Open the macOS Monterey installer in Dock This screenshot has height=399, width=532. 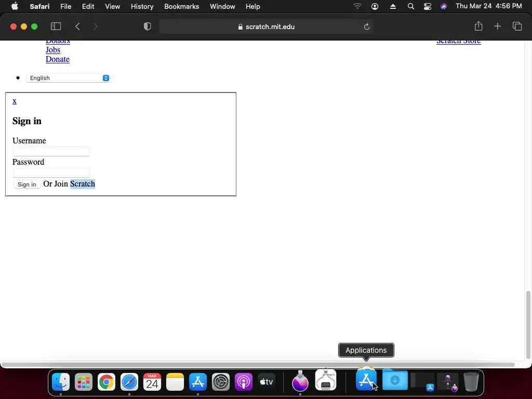pos(300,381)
